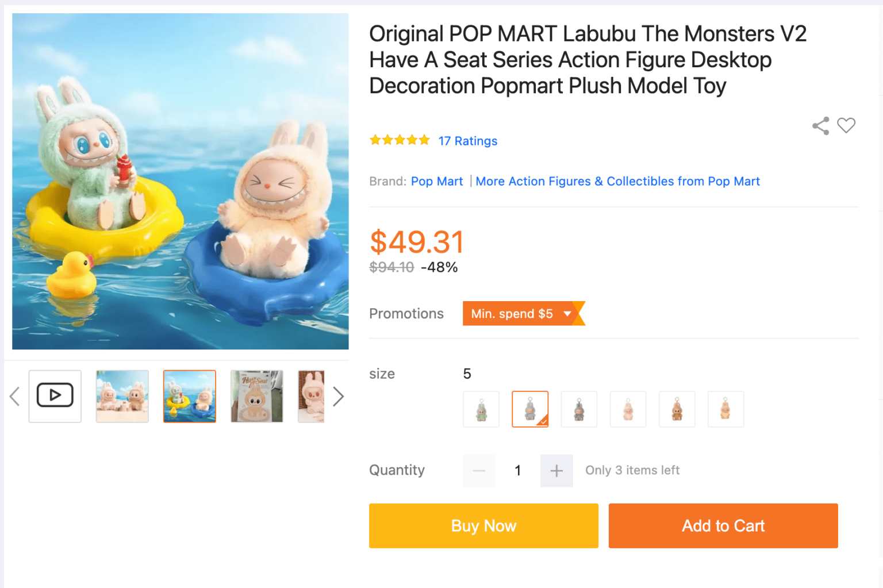Add product to wishlist via heart icon
This screenshot has width=883, height=588.
[x=846, y=125]
